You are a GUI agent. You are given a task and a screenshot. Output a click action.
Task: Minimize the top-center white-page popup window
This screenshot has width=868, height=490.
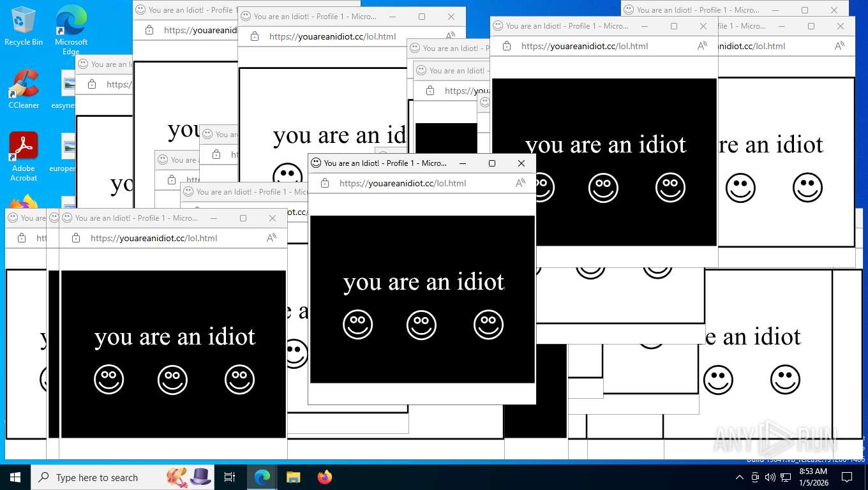(x=393, y=17)
